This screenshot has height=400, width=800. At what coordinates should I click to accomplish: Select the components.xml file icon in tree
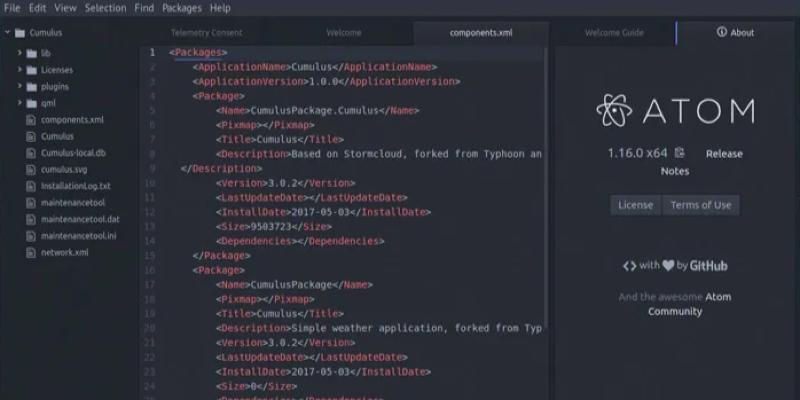point(31,120)
